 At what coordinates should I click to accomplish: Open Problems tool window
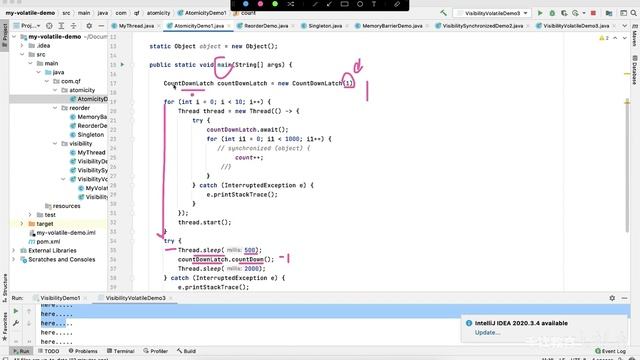(x=83, y=351)
